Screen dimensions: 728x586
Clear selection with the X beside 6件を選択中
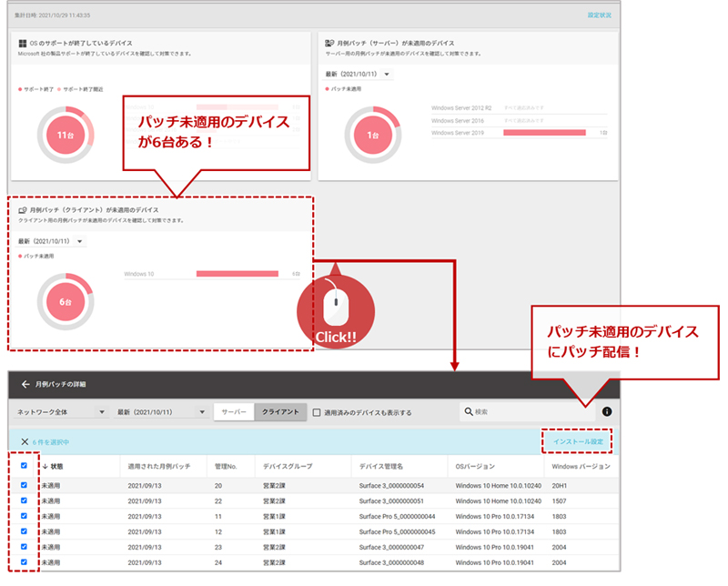[x=25, y=441]
